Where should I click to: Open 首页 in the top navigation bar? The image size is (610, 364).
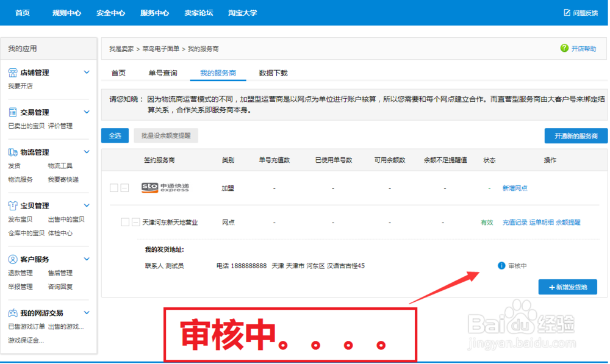[22, 13]
